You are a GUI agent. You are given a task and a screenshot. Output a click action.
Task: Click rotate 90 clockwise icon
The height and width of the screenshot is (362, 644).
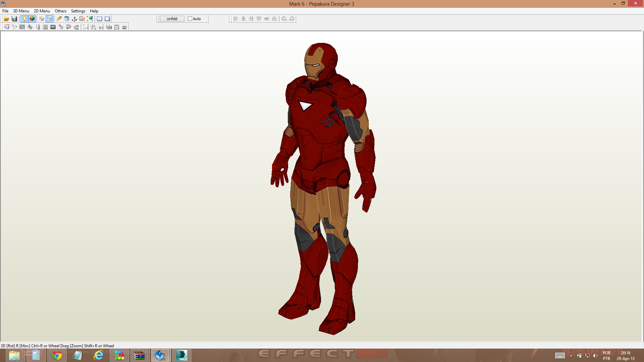tap(292, 19)
